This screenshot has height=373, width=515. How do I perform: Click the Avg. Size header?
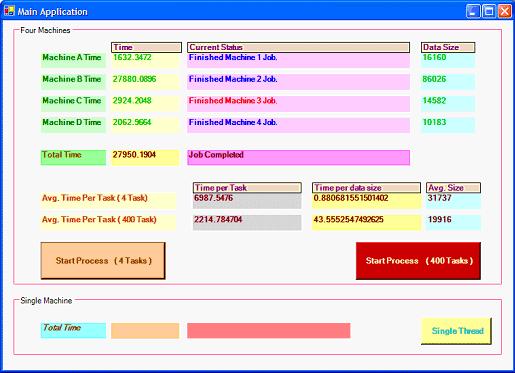point(453,188)
